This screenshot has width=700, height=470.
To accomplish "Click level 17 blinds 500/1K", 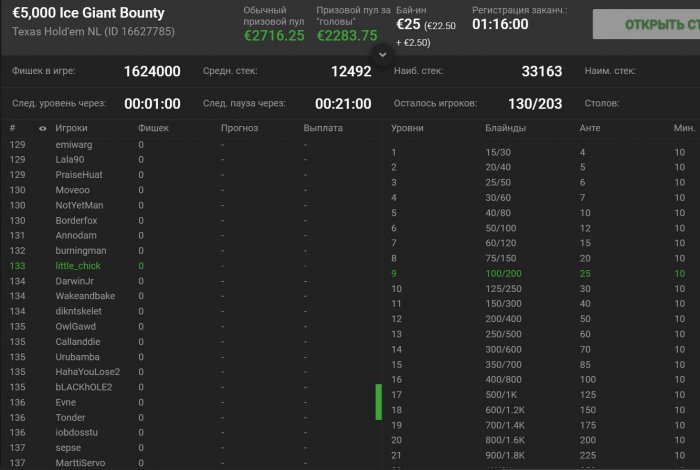I will tap(501, 395).
